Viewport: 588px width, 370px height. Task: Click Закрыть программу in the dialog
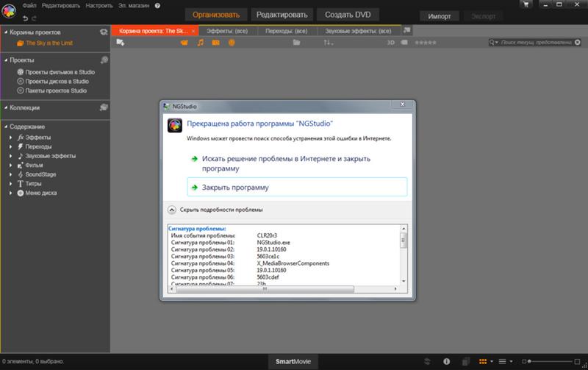tap(297, 188)
